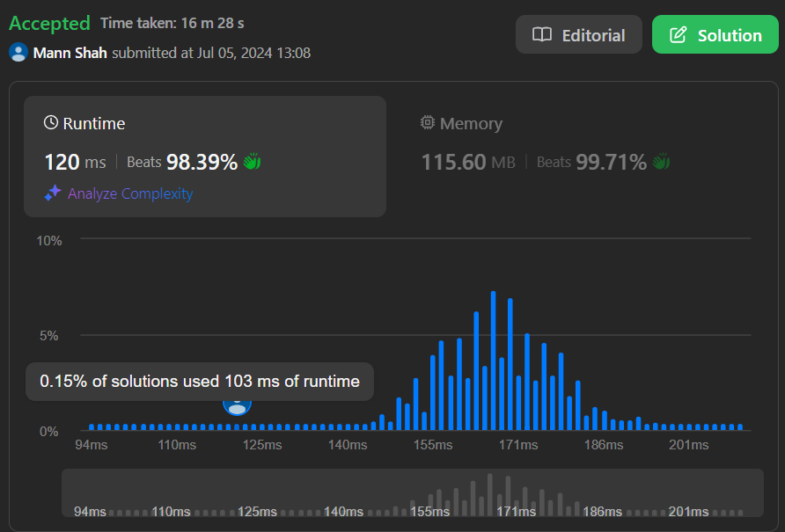Screen dimensions: 785x532
Task: Click the pencil icon in Solution button
Action: pyautogui.click(x=678, y=35)
